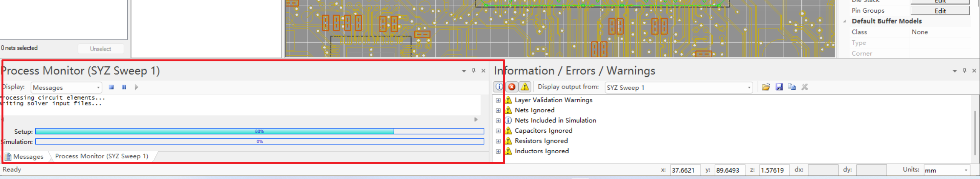Switch to Process Monitor (SYZ Sweep 1) tab
Viewport: 980px width, 179px height.
click(102, 156)
